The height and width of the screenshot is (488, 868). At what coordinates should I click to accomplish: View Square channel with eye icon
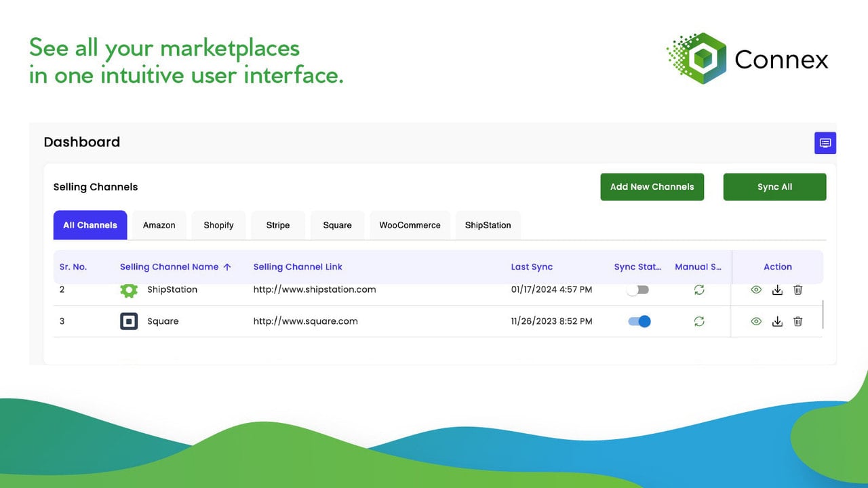tap(756, 321)
